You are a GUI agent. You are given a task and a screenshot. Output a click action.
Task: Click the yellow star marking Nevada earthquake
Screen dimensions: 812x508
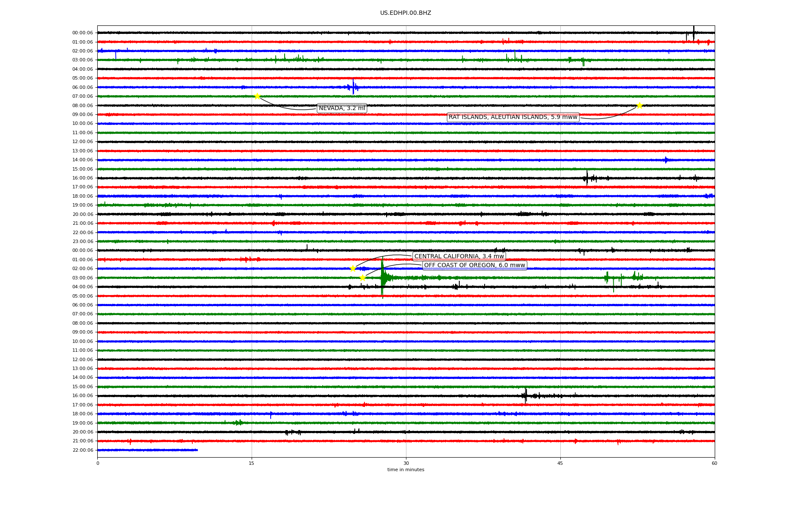pyautogui.click(x=257, y=96)
